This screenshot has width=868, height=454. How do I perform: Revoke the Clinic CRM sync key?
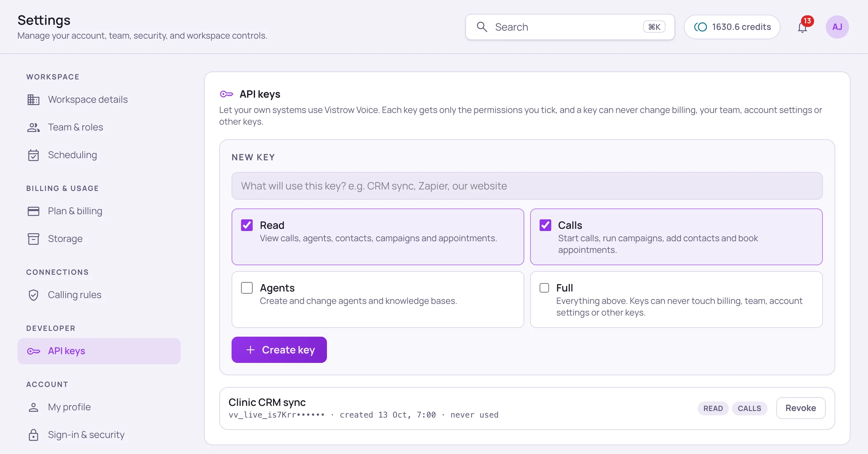[x=801, y=408]
